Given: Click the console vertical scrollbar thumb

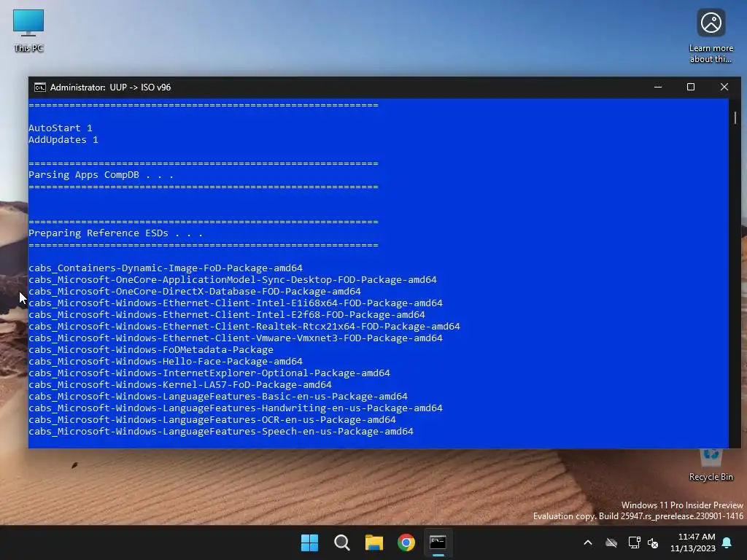Looking at the screenshot, I should click(735, 117).
